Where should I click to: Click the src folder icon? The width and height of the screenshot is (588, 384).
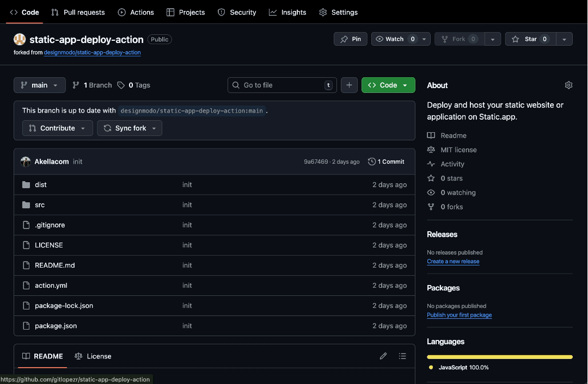(26, 205)
